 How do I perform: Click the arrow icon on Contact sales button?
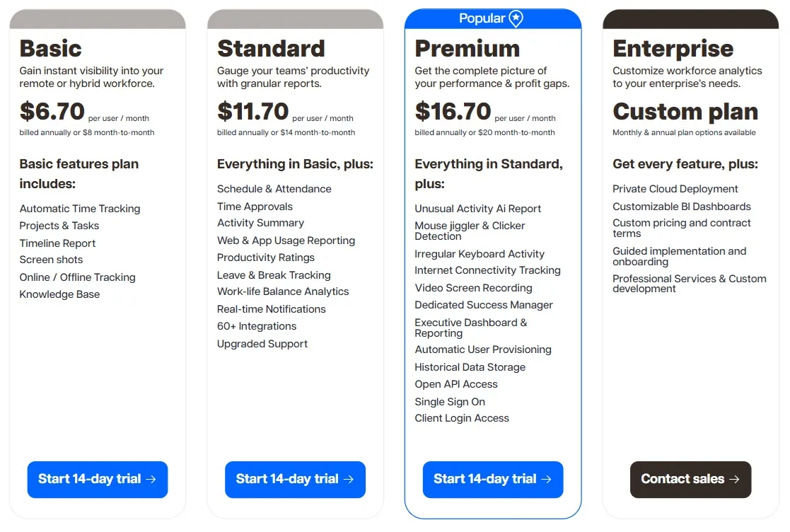[735, 479]
